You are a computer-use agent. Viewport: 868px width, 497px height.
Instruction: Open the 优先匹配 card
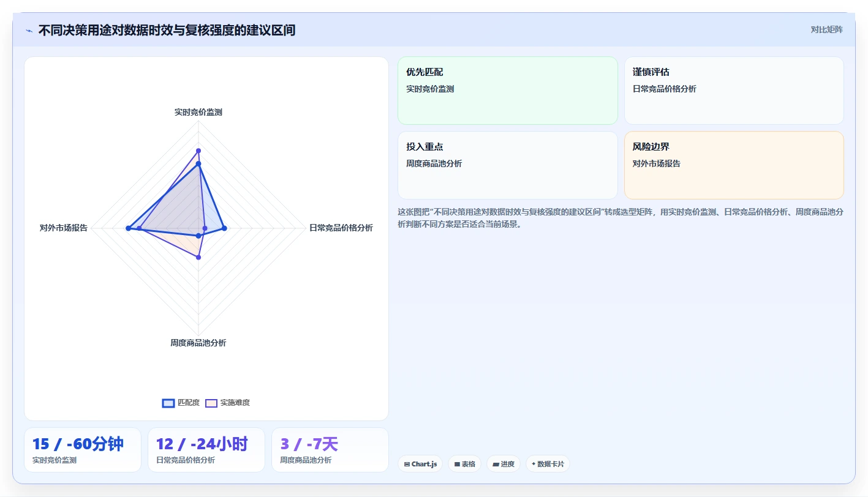pos(508,91)
